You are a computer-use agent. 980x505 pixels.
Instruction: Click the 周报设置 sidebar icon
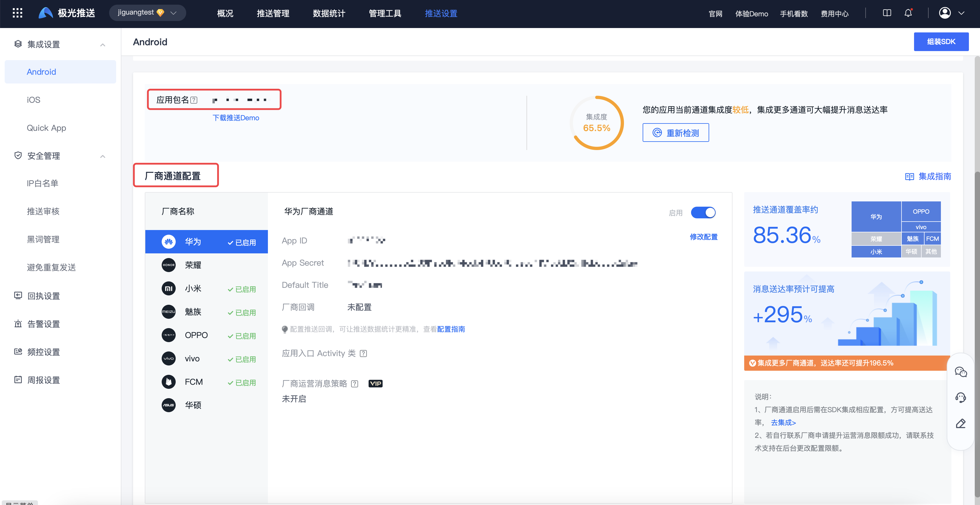click(18, 379)
